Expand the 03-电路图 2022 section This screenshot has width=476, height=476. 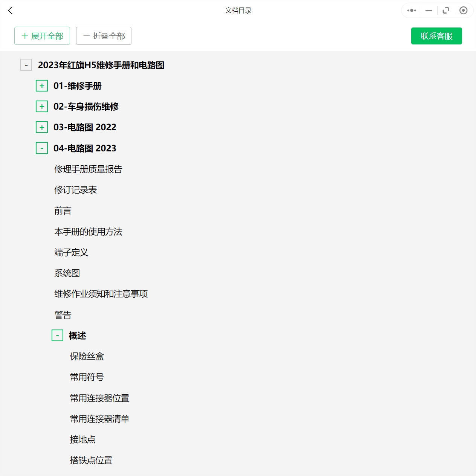click(x=42, y=127)
